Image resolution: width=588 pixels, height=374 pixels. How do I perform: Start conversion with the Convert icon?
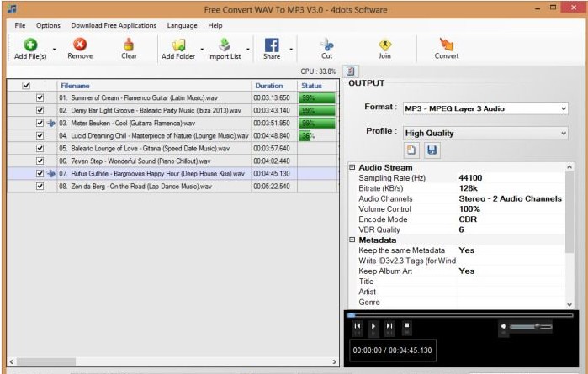(446, 45)
